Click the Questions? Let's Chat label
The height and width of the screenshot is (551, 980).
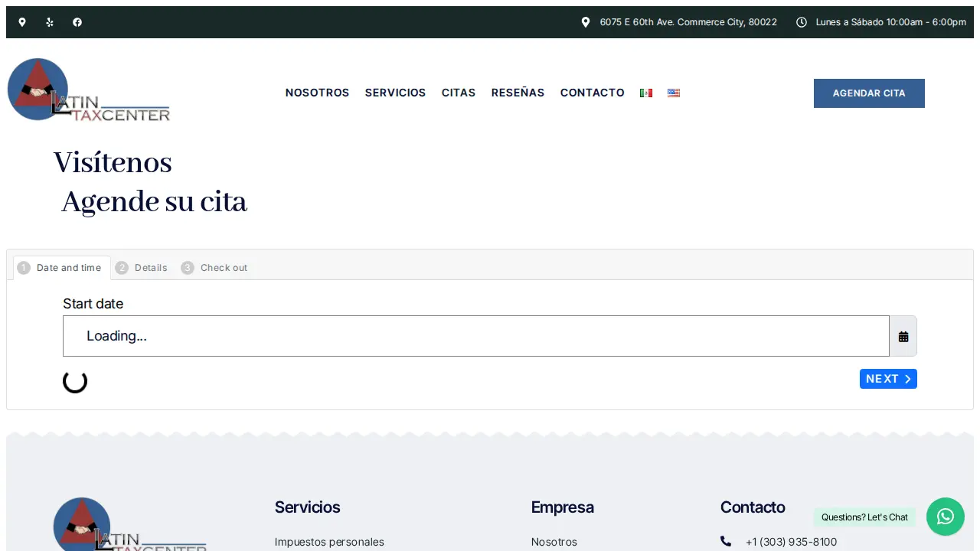(864, 517)
